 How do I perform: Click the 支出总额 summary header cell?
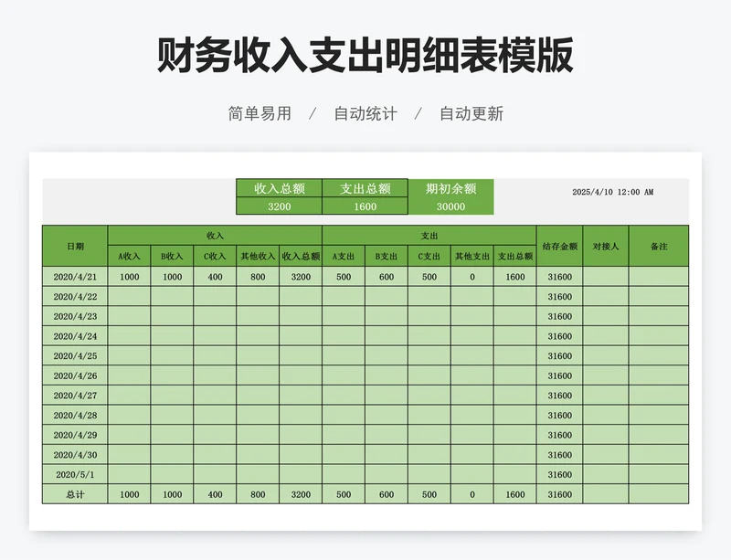365,188
